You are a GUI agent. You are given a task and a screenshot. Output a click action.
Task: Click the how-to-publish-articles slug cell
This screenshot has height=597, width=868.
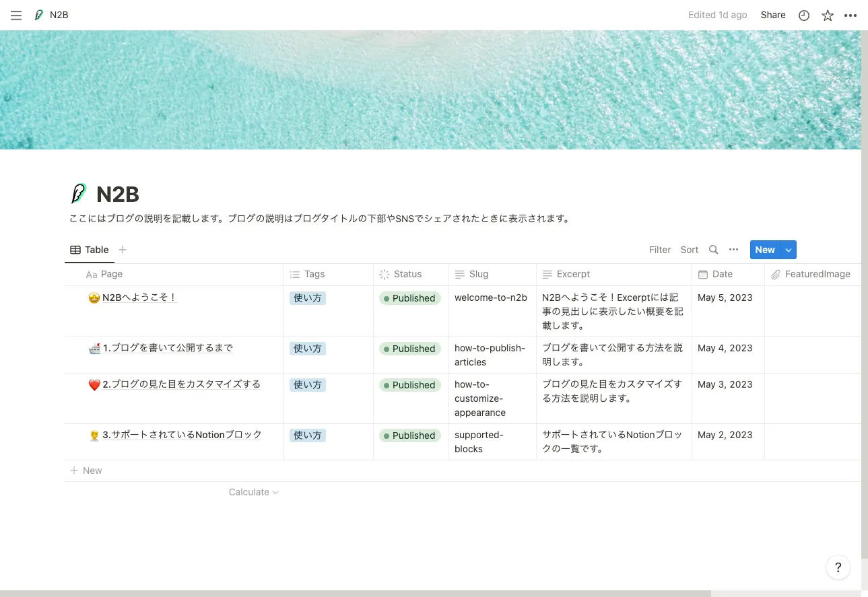(x=492, y=355)
